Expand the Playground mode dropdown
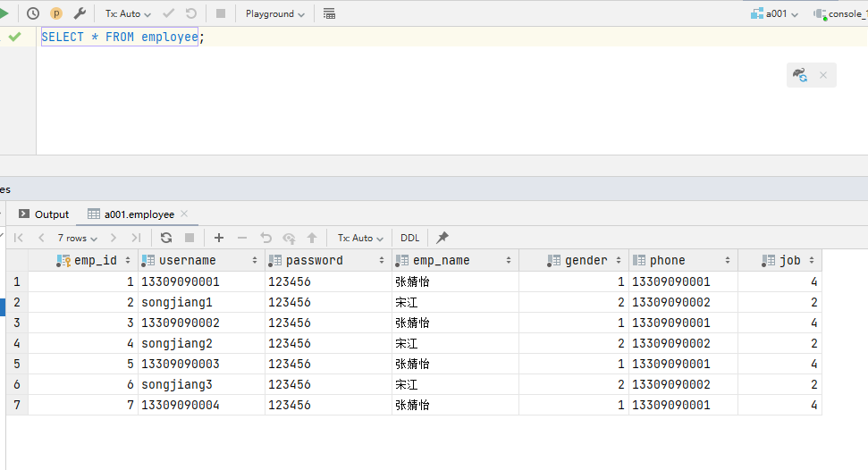Viewport: 868px width, 470px height. coord(274,13)
